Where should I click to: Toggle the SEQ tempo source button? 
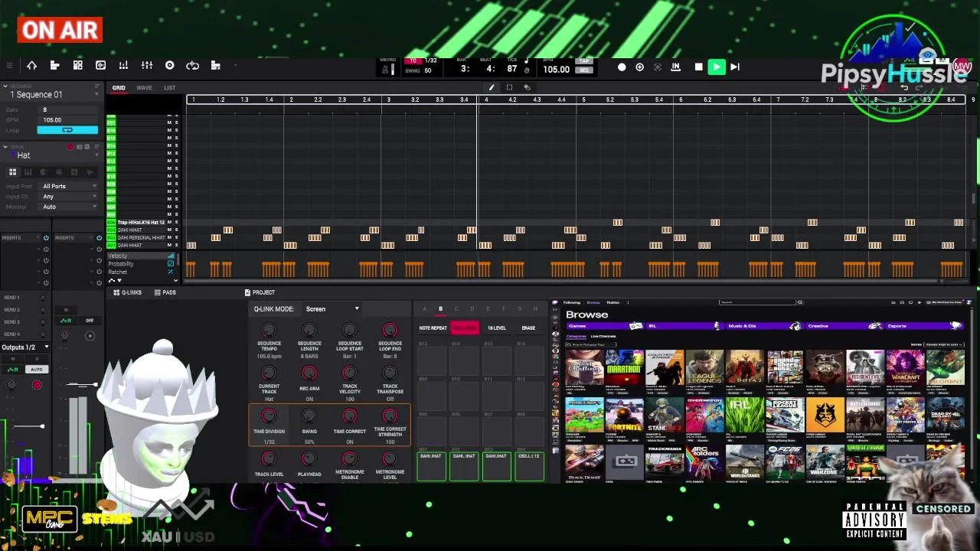click(584, 70)
